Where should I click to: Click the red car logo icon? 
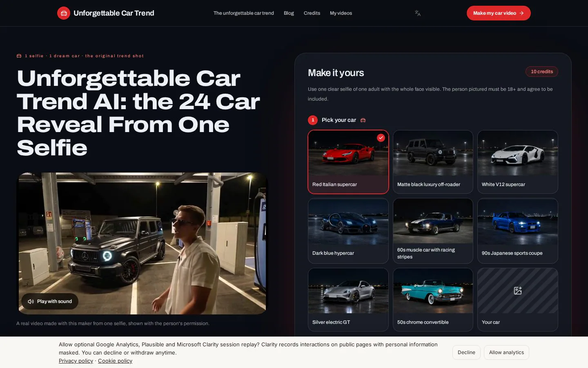click(64, 13)
